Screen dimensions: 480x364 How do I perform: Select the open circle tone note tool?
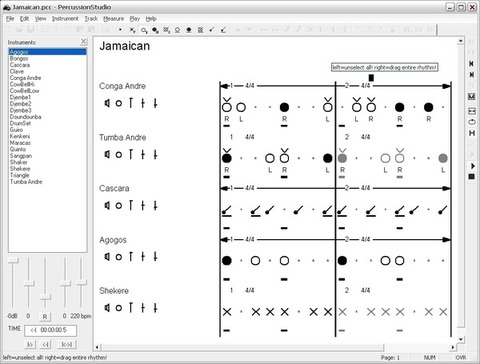[x=144, y=30]
